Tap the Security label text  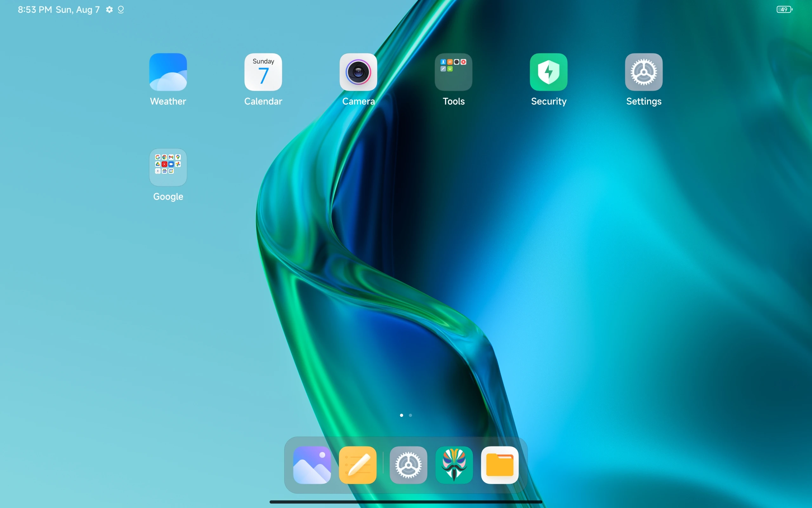(549, 102)
